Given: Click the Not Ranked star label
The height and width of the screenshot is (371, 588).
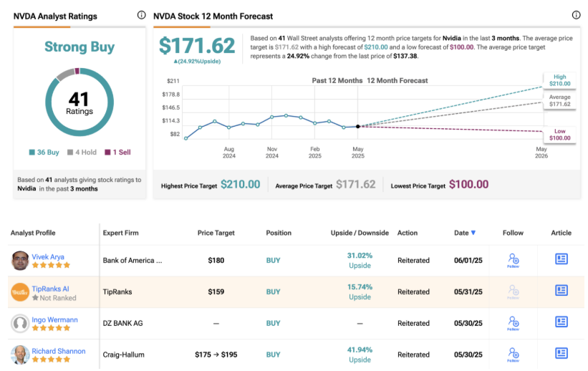Looking at the screenshot, I should tap(54, 298).
